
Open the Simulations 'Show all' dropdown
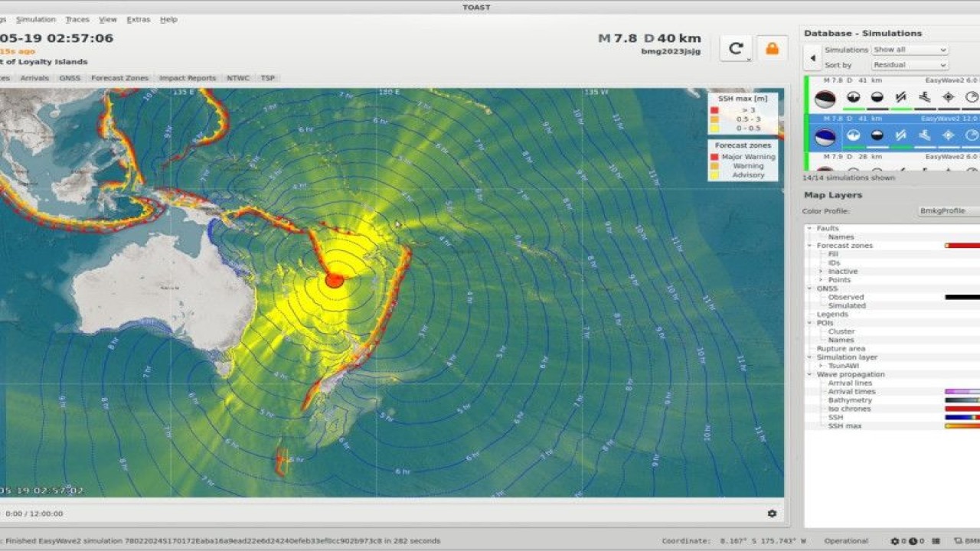click(910, 50)
